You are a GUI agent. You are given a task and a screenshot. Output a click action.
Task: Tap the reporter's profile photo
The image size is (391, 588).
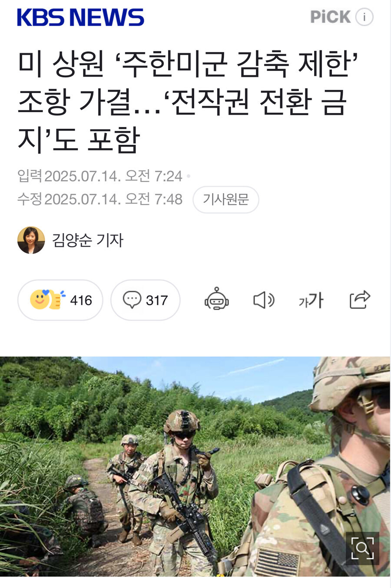(x=31, y=240)
